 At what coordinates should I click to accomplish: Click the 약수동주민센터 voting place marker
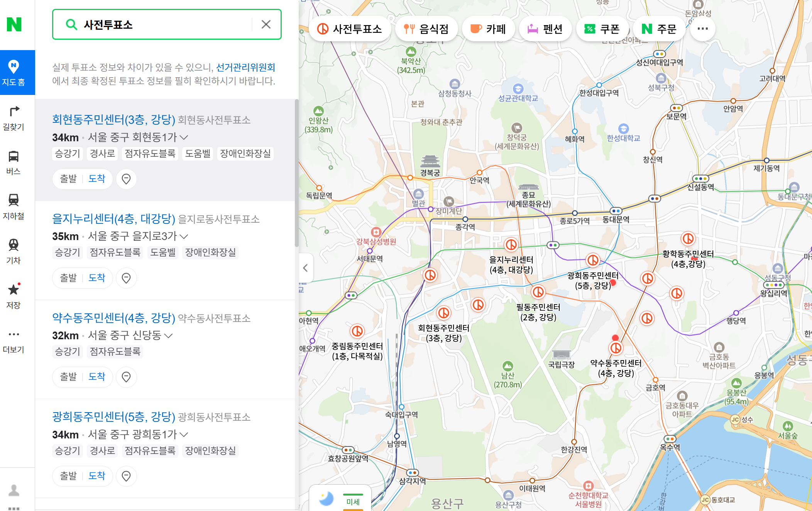point(616,348)
